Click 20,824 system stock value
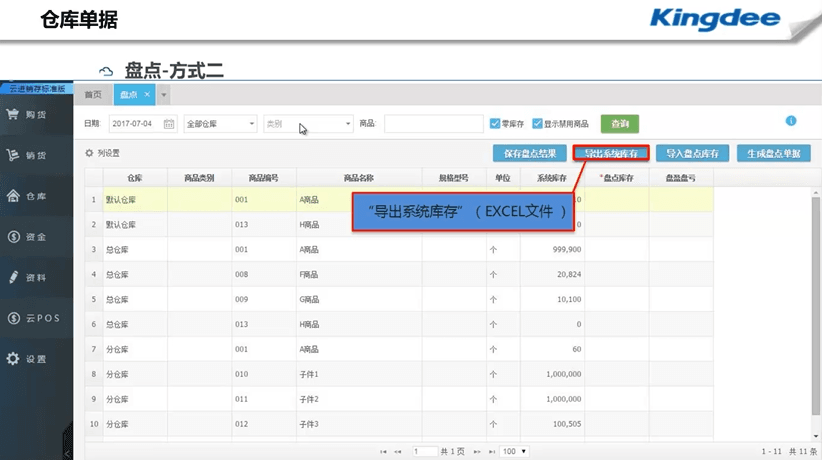 coord(569,274)
